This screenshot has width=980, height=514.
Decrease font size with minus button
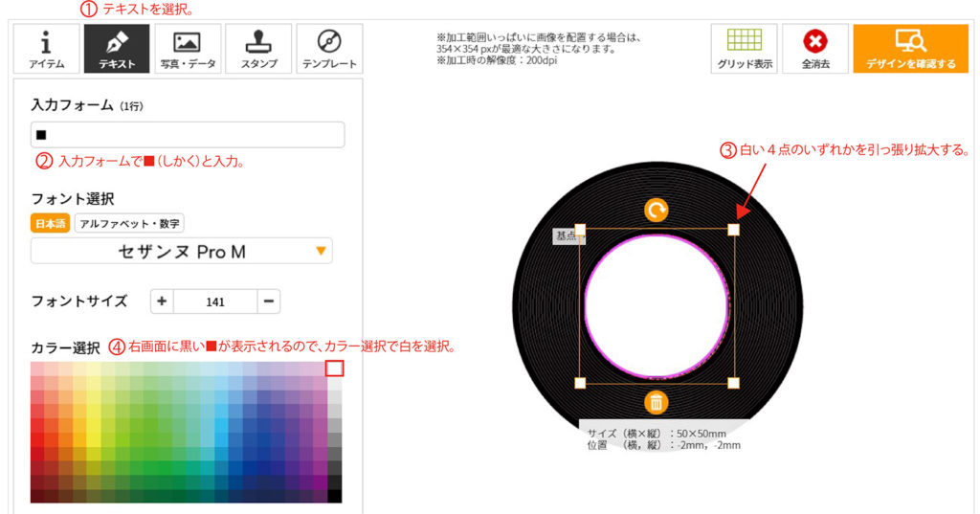269,302
